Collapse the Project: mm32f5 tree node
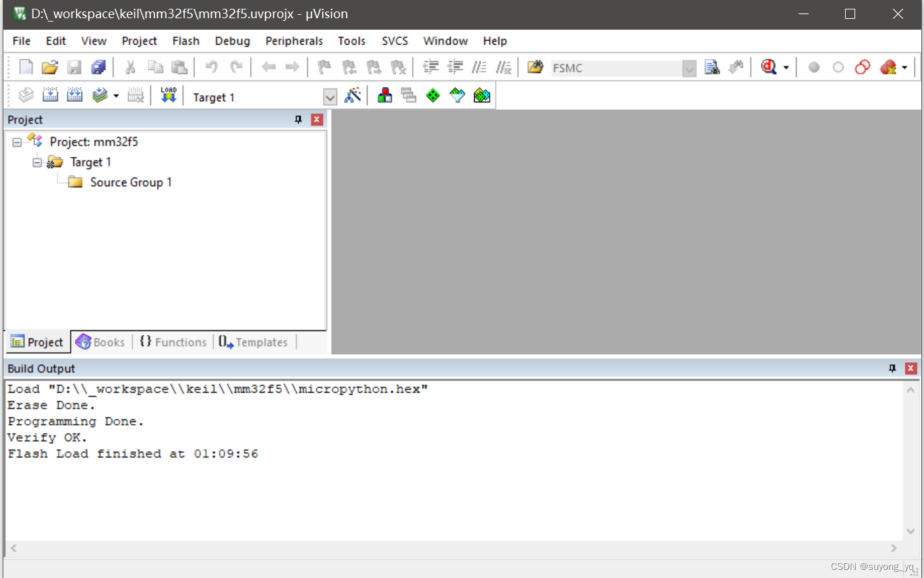The image size is (924, 578). coord(17,142)
